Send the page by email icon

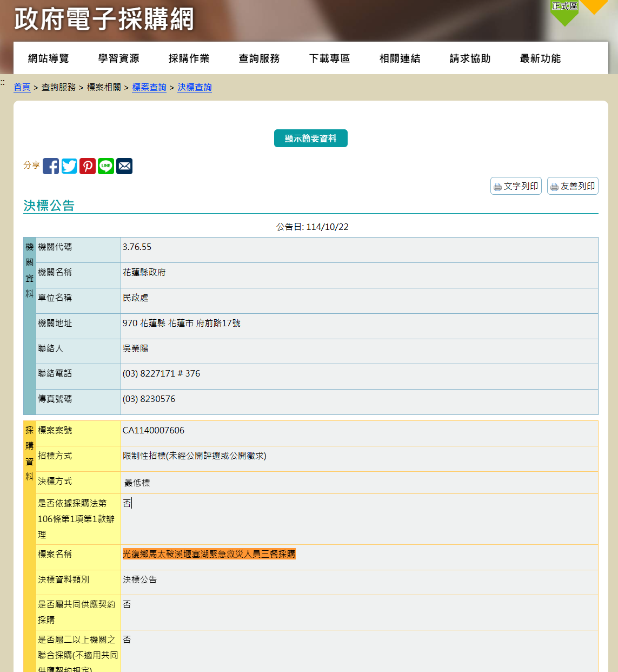pos(124,166)
